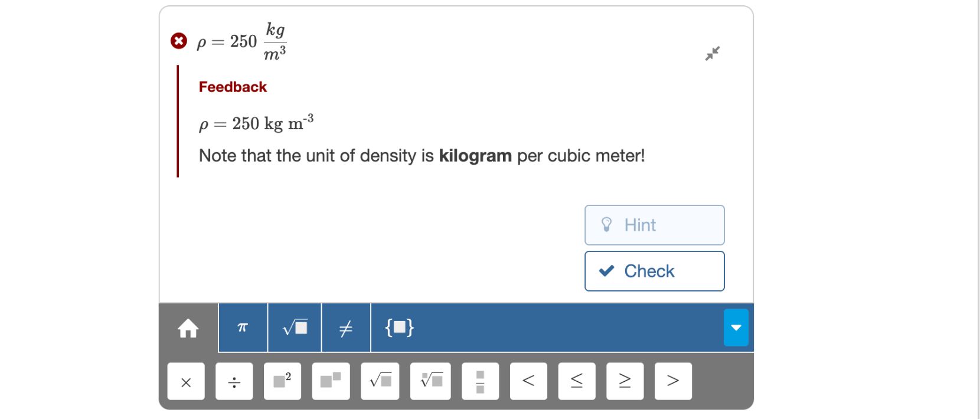Select the division key
Image resolution: width=980 pixels, height=419 pixels.
pyautogui.click(x=234, y=382)
